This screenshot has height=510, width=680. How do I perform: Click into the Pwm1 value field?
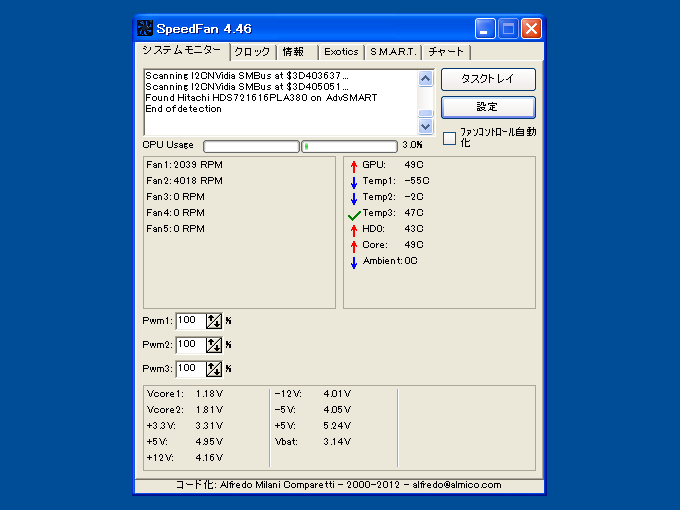[191, 320]
